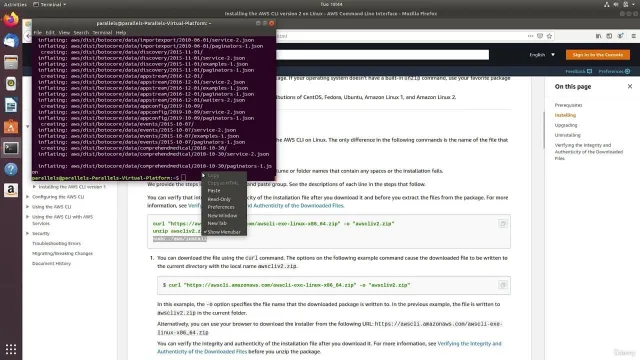Click the Feedback link
The image size is (640, 360).
tap(578, 71)
